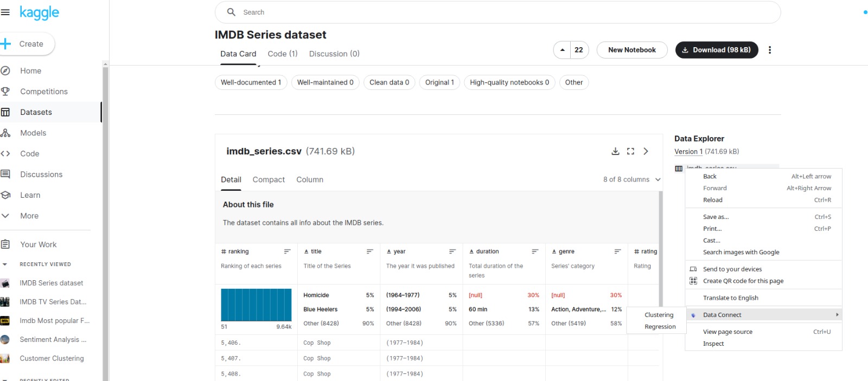Click the Competitions trophy icon

5,92
